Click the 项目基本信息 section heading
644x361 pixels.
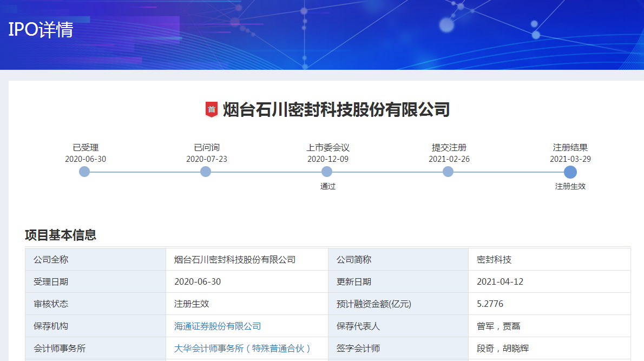click(61, 235)
